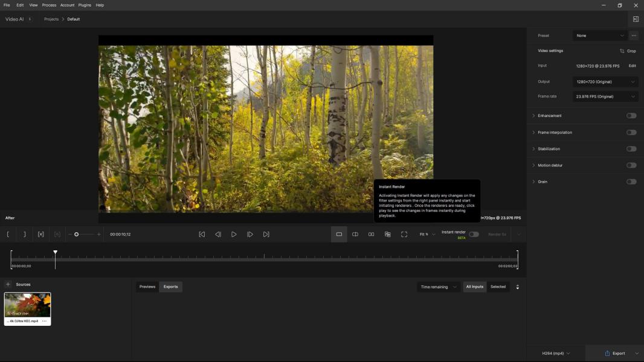The image size is (644, 362).
Task: Open the Process menu
Action: 49,5
